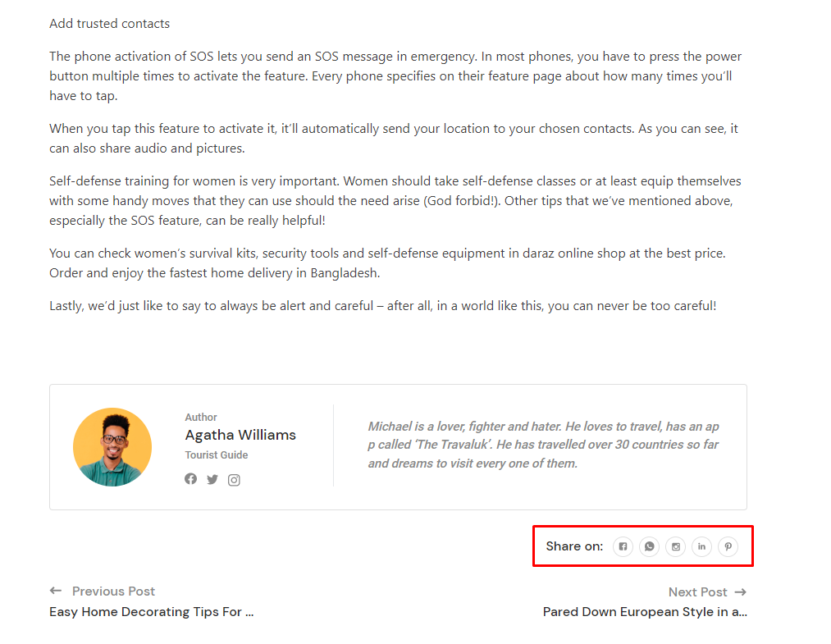Open "Easy Home Decorating Tips For ..." post
This screenshot has height=644, width=831.
click(151, 611)
